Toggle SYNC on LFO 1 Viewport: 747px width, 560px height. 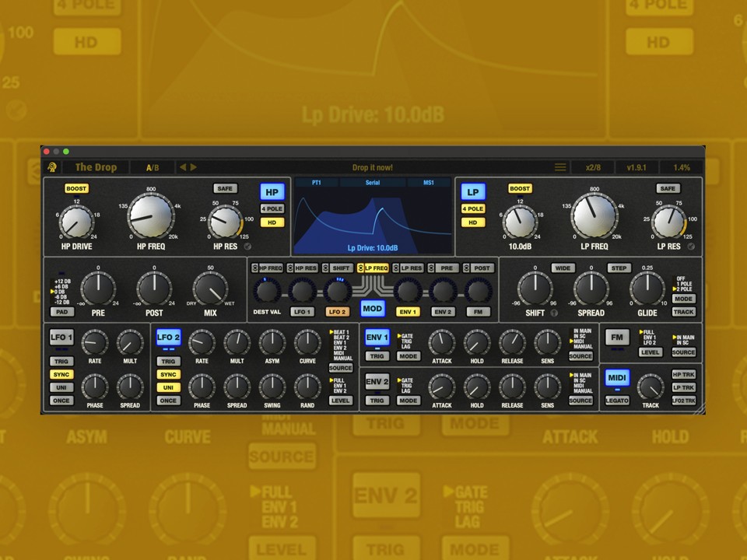pyautogui.click(x=61, y=375)
